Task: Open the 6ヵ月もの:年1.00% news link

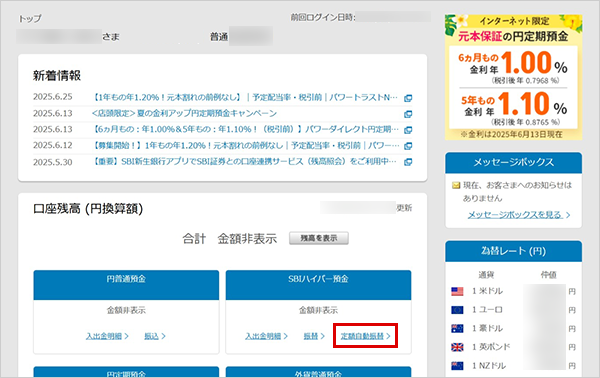Action: pyautogui.click(x=245, y=129)
